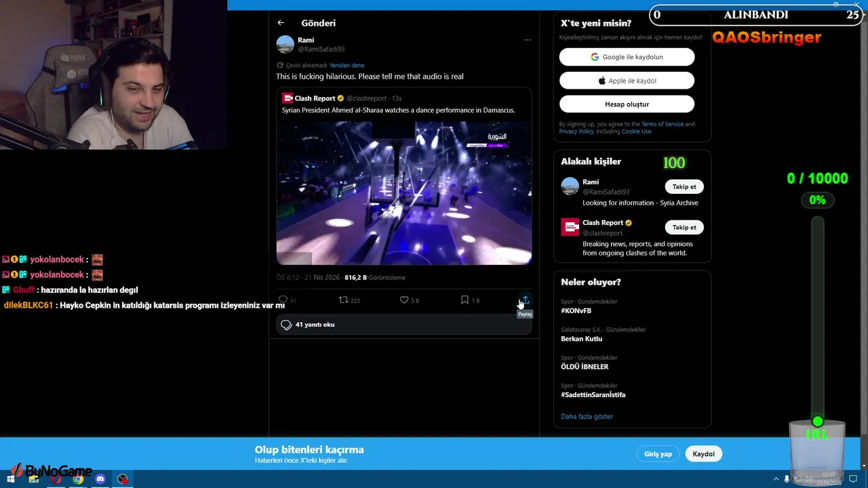Open Clash Report's logo in Alakalı kişiler
The image size is (868, 488).
tap(570, 226)
